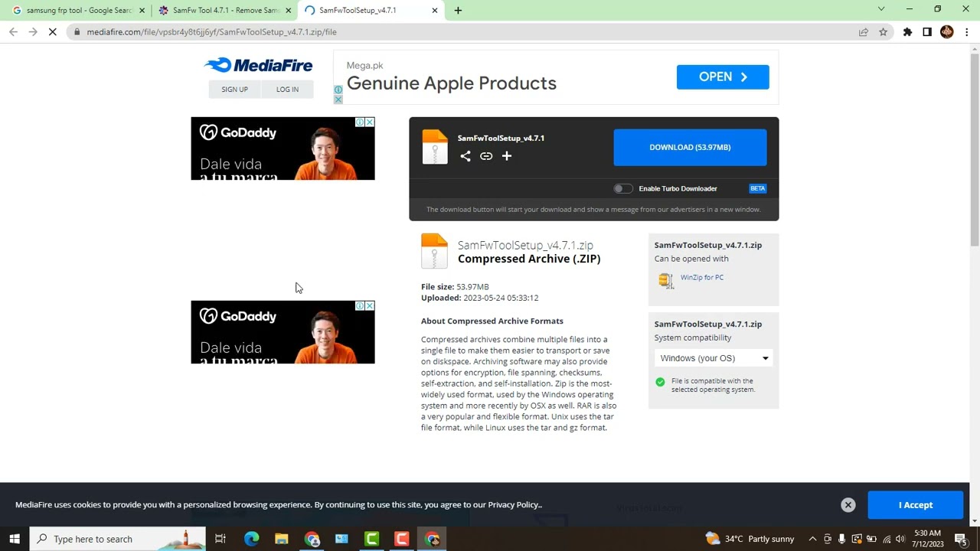Image resolution: width=980 pixels, height=551 pixels.
Task: Close the samsung frp tool tab
Action: (142, 11)
